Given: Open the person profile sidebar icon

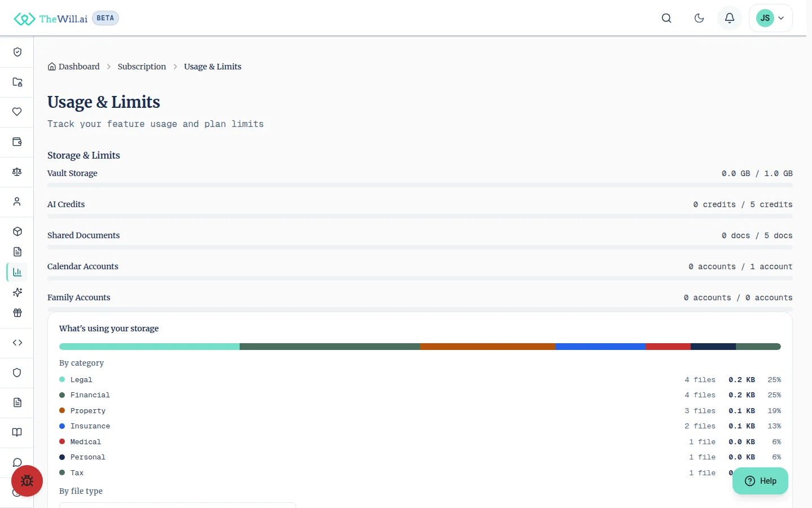Looking at the screenshot, I should pos(17,202).
